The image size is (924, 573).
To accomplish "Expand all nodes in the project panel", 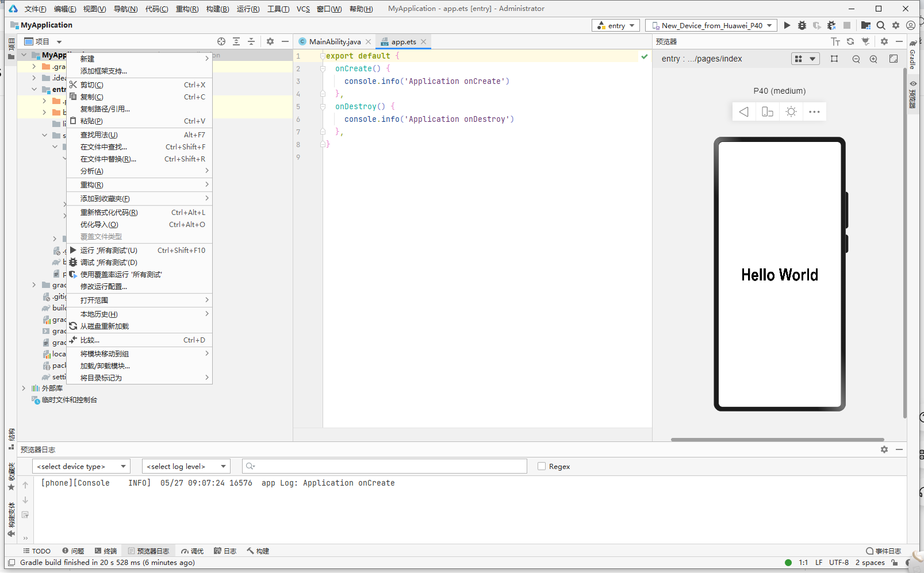I will click(236, 41).
